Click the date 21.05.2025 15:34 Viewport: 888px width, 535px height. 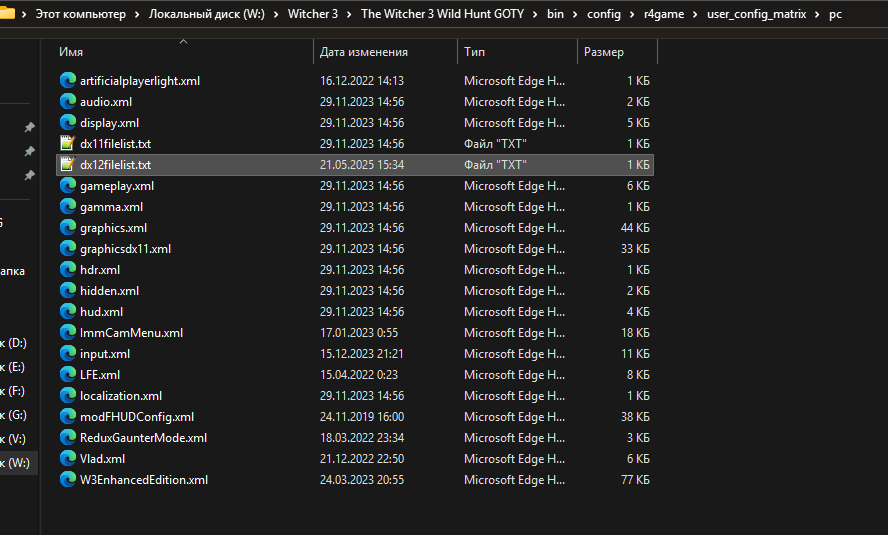tap(362, 164)
